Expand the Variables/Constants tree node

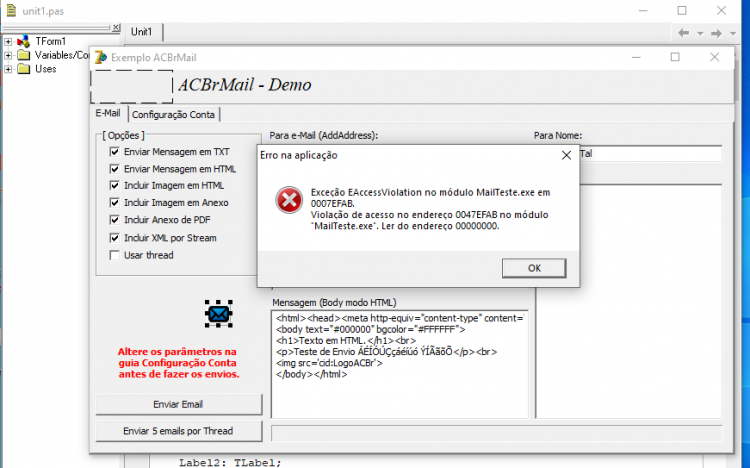tap(8, 56)
